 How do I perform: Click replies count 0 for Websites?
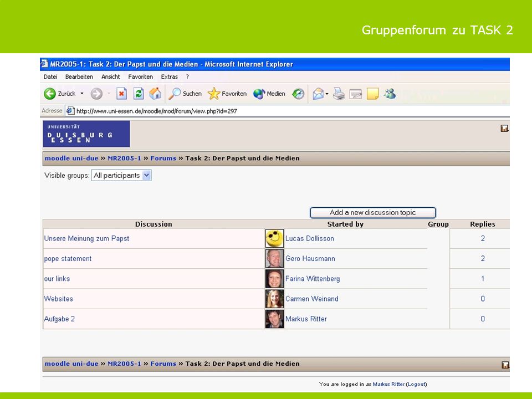(x=483, y=299)
